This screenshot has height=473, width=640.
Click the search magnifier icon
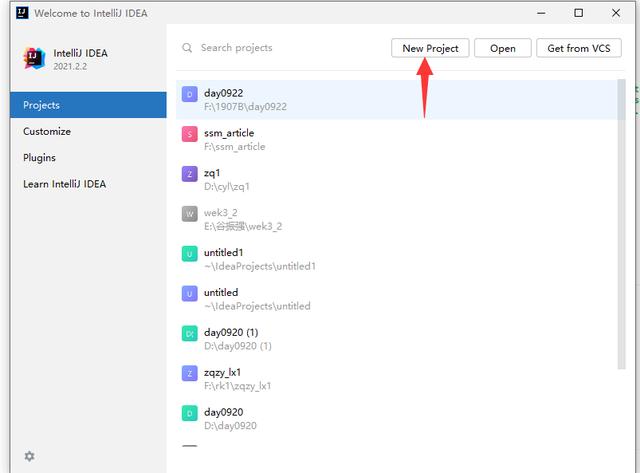click(187, 48)
